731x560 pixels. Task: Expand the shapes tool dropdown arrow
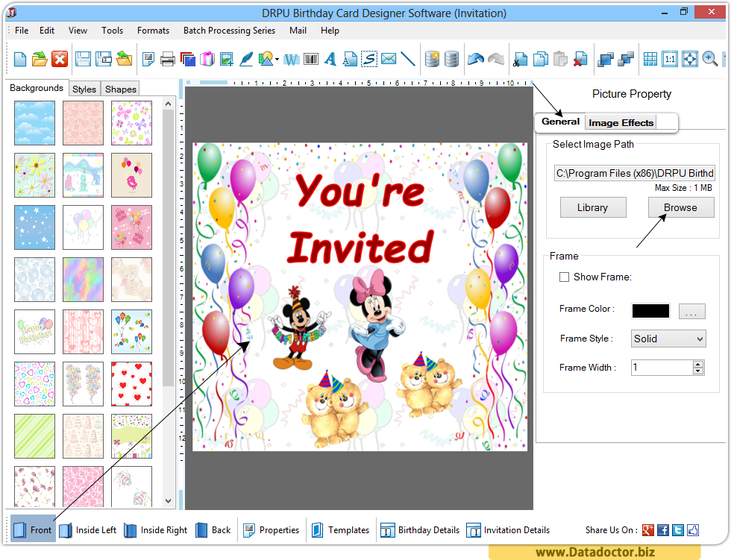click(277, 60)
